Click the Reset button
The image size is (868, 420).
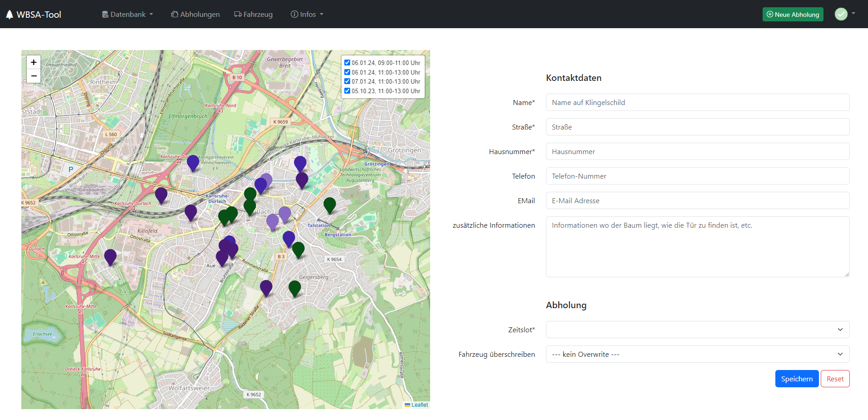[x=835, y=379]
